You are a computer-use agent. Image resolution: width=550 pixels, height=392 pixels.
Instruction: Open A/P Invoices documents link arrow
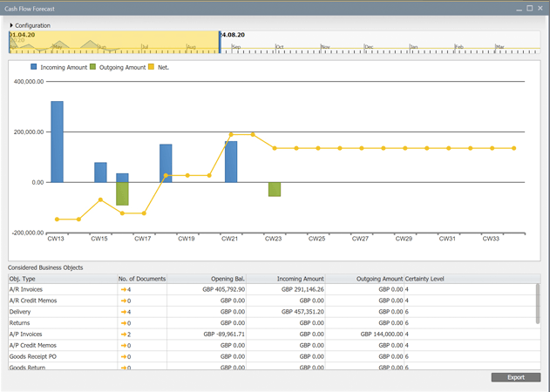click(124, 335)
